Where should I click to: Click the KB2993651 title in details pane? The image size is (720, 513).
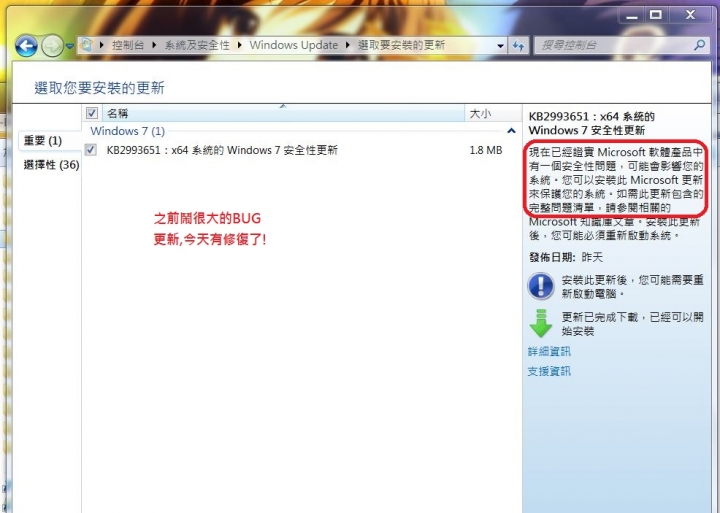point(592,124)
